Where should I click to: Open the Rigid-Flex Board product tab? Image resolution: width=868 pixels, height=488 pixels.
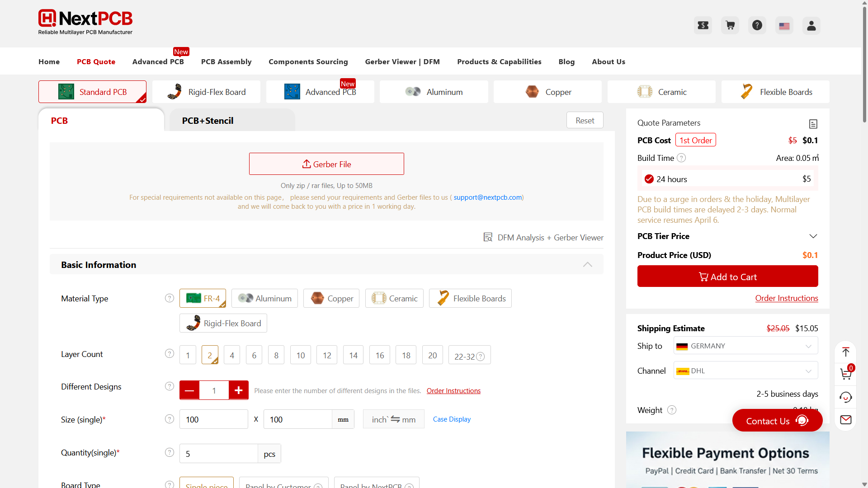(x=206, y=92)
